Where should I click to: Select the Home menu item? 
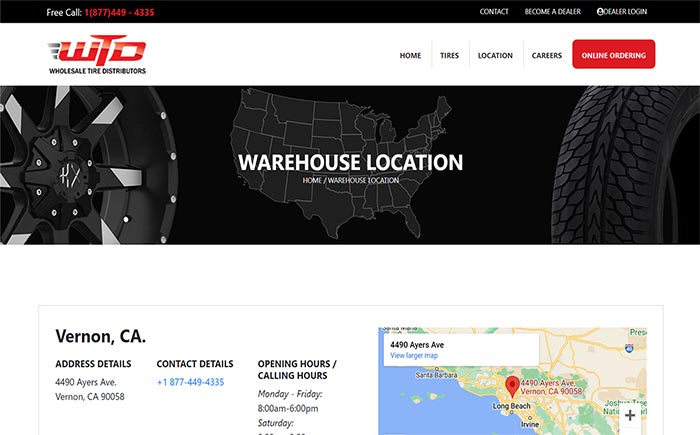(x=410, y=55)
